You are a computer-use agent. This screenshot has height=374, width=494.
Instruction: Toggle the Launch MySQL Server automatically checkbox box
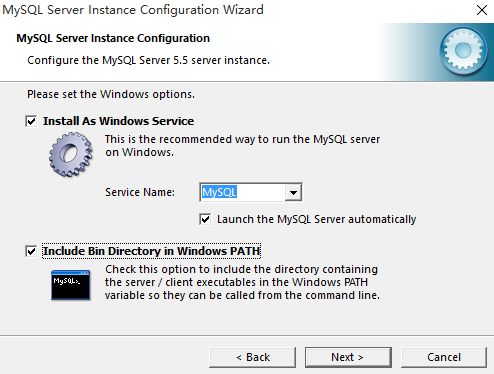(x=205, y=219)
